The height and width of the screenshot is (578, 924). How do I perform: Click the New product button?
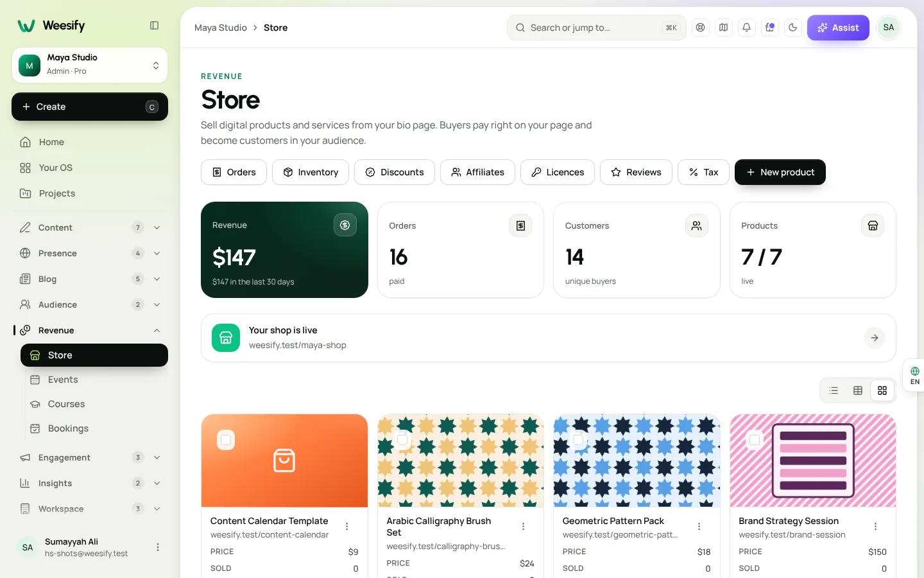(x=780, y=172)
